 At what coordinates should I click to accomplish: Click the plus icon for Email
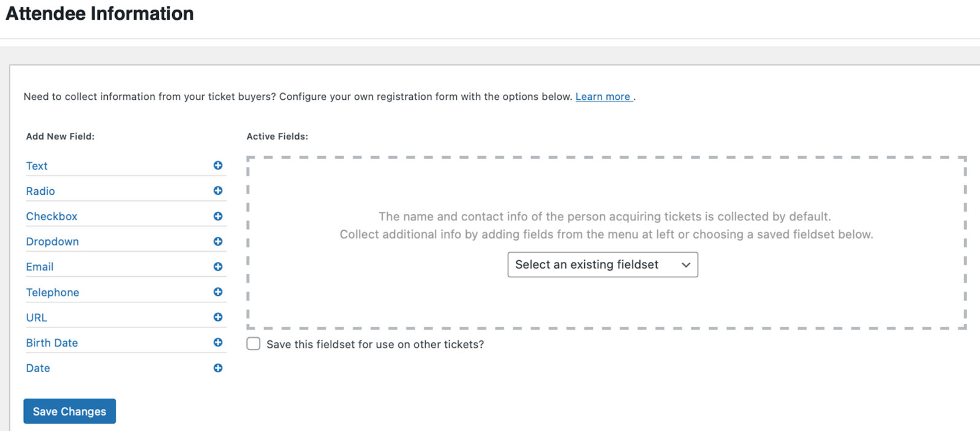point(217,266)
